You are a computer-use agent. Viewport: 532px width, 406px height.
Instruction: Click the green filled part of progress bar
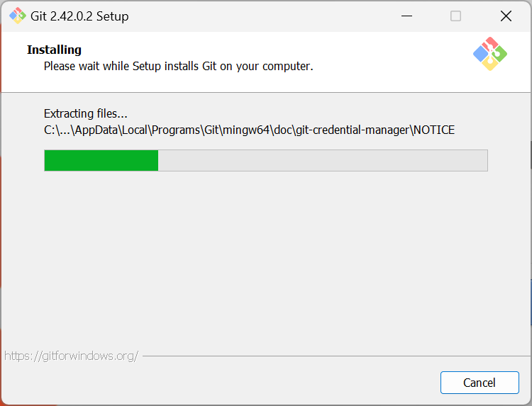click(x=101, y=160)
